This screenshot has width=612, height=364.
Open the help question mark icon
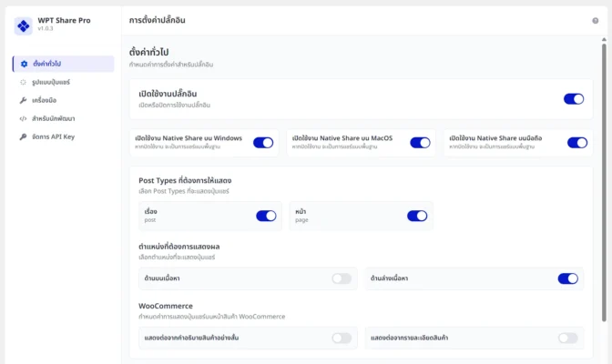coord(596,19)
